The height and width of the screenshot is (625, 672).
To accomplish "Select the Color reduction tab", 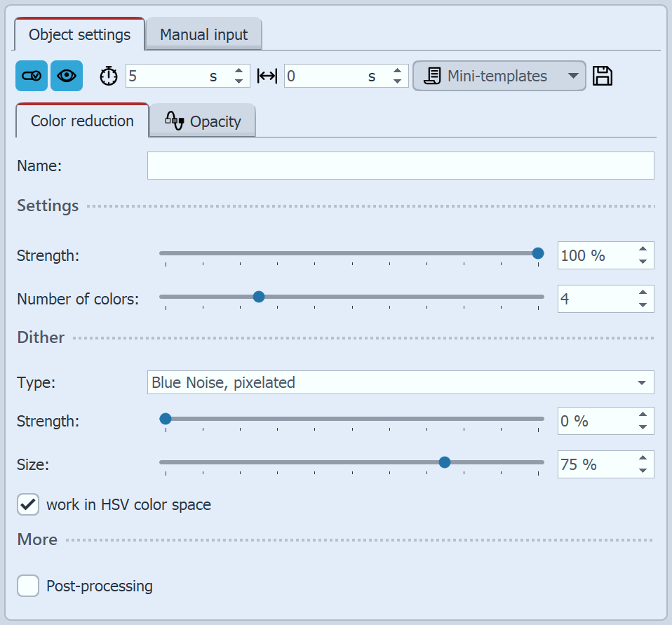I will coord(81,121).
